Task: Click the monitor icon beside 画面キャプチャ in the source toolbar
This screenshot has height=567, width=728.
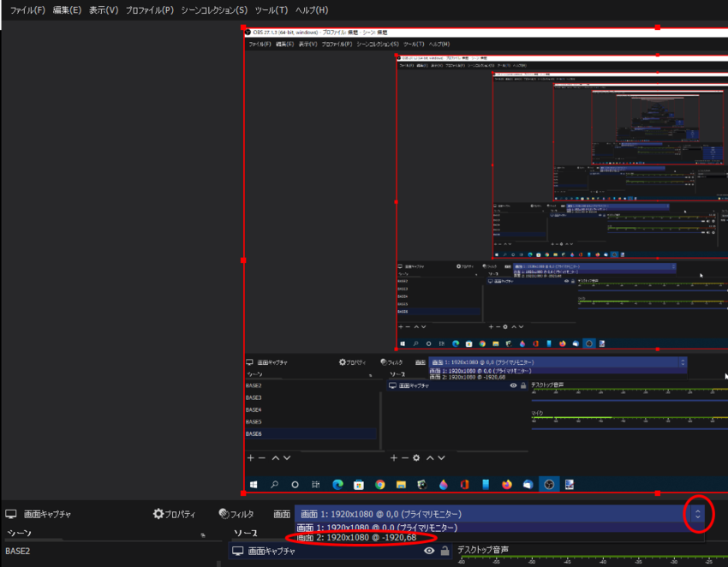Action: (x=11, y=514)
